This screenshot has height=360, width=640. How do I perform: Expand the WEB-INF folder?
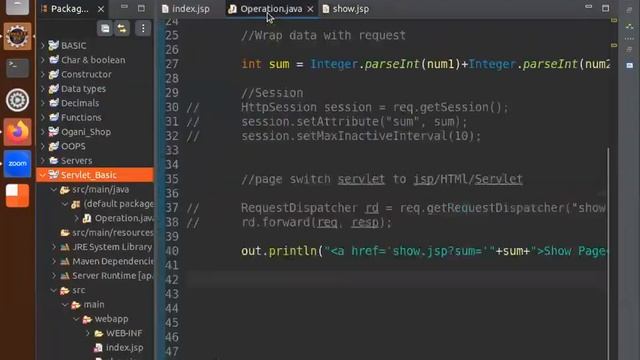click(x=88, y=333)
